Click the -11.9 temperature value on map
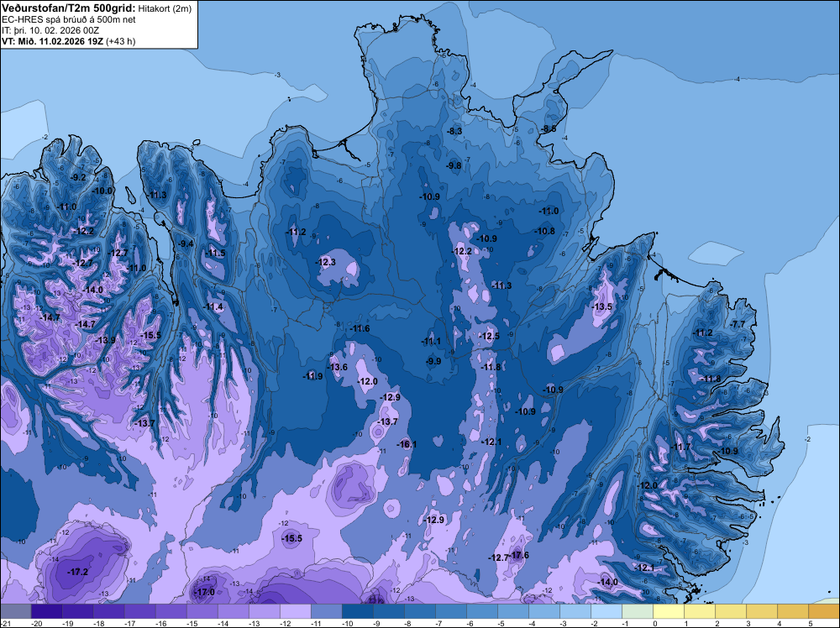Image resolution: width=840 pixels, height=628 pixels. tap(312, 376)
